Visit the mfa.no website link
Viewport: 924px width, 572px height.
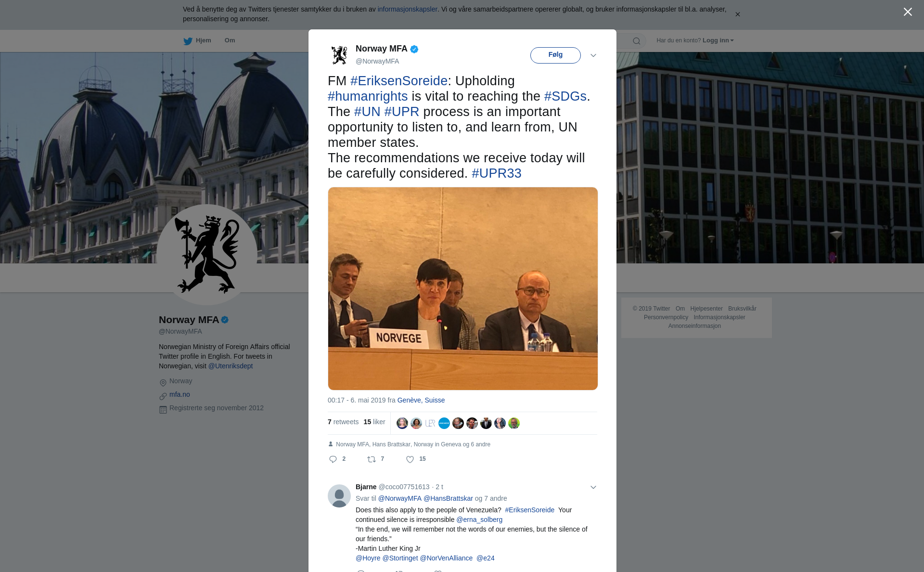(180, 394)
